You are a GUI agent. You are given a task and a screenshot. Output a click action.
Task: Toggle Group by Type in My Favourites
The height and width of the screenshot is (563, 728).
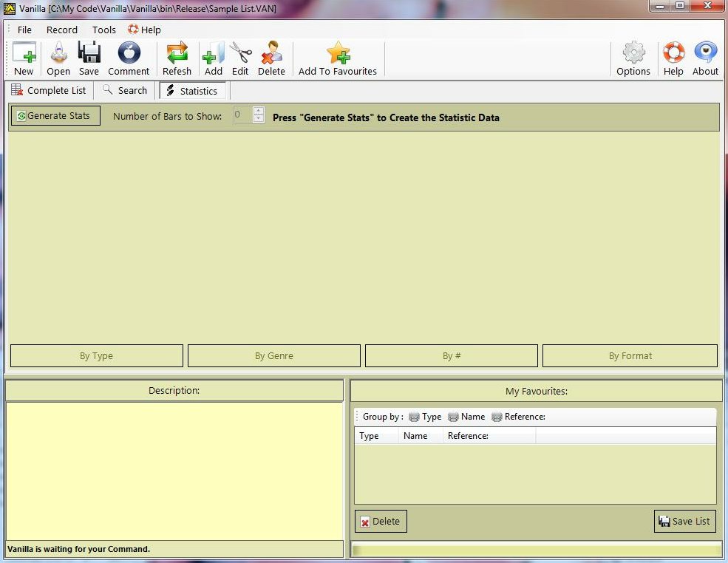[x=425, y=417]
